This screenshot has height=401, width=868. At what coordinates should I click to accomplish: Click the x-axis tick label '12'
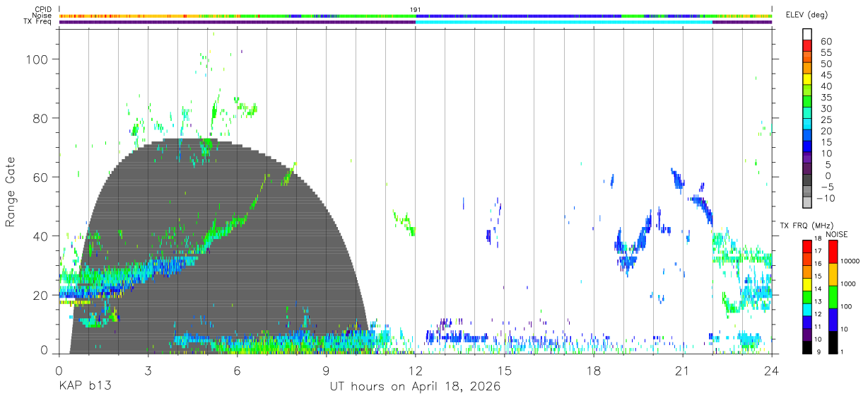coord(415,370)
